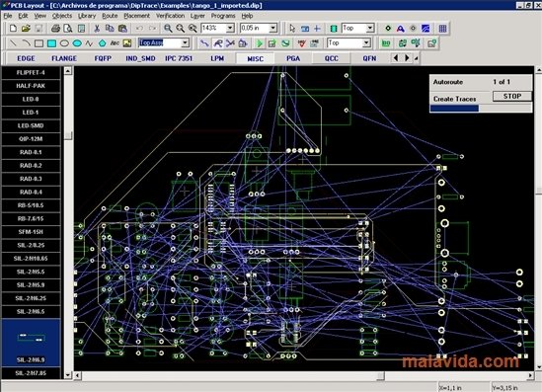Open the lower Top side dropdown
Screen dimensions: 542x392
[366, 42]
